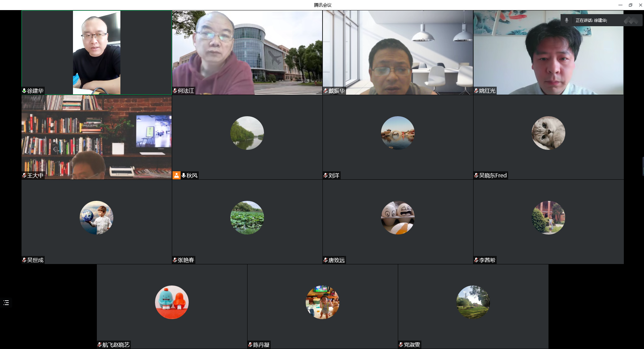Click the microphone icon in the speaking indicator
This screenshot has width=644, height=349.
point(567,20)
